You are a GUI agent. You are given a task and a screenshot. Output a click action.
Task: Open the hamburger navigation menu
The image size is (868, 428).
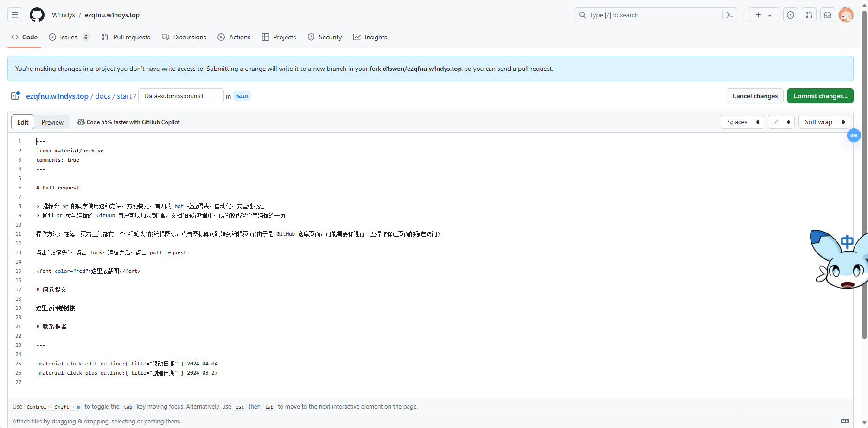15,15
